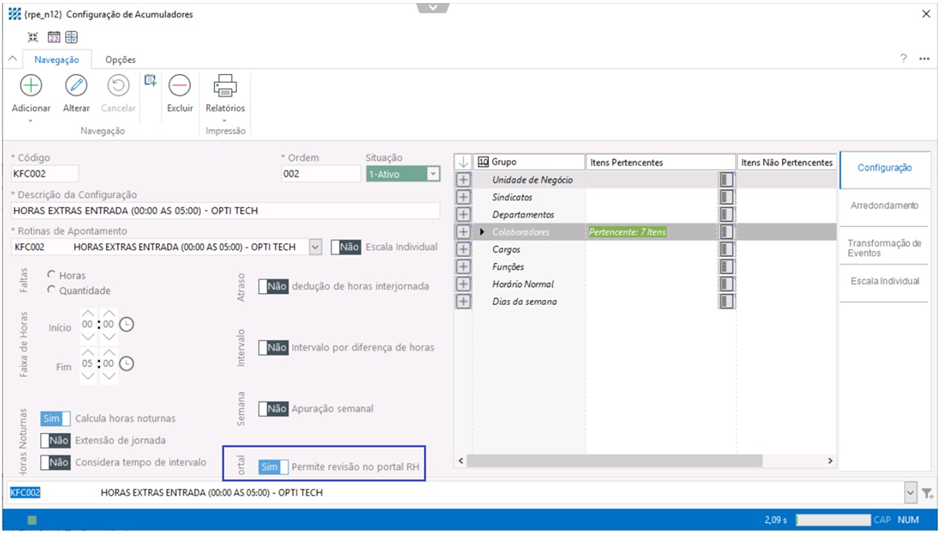This screenshot has height=533, width=939.
Task: Open Rotinas de Apontamento dropdown arrow
Action: click(x=315, y=247)
